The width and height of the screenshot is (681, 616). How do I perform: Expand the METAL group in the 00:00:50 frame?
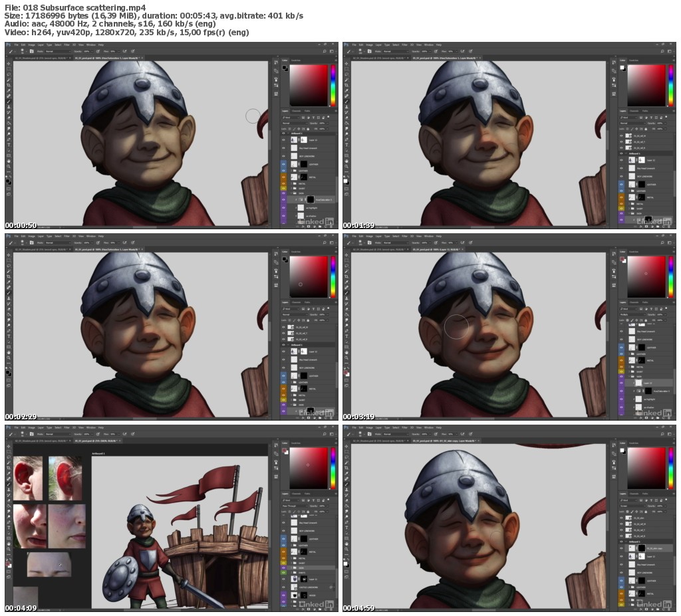tap(291, 183)
